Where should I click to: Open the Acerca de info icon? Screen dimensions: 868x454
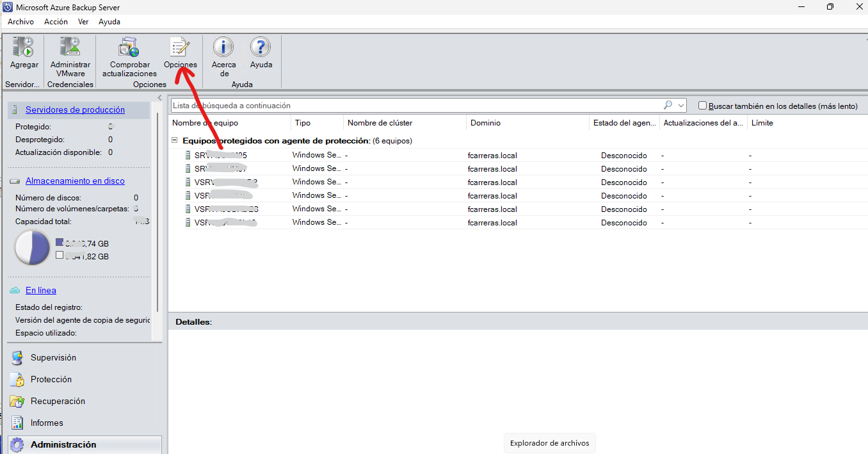[x=223, y=47]
